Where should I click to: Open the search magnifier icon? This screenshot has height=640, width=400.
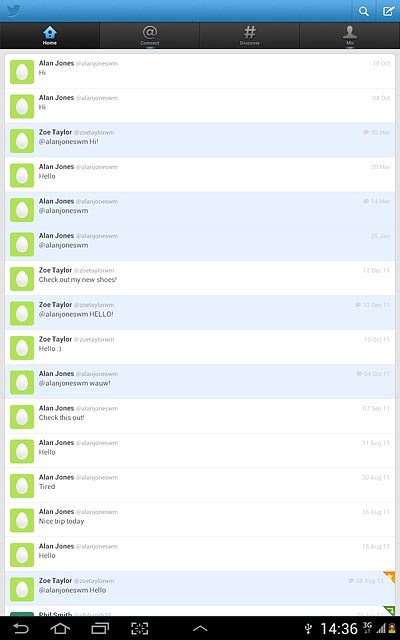pos(364,11)
